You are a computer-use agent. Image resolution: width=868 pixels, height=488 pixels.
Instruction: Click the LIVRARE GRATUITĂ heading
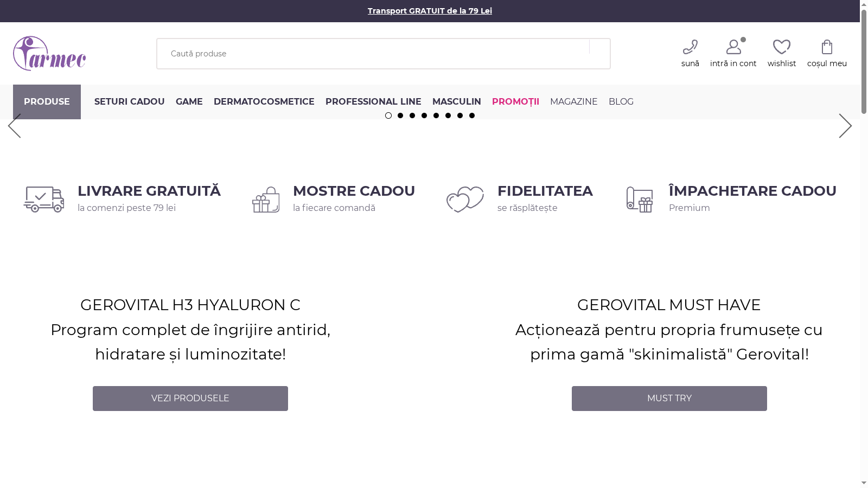(149, 191)
